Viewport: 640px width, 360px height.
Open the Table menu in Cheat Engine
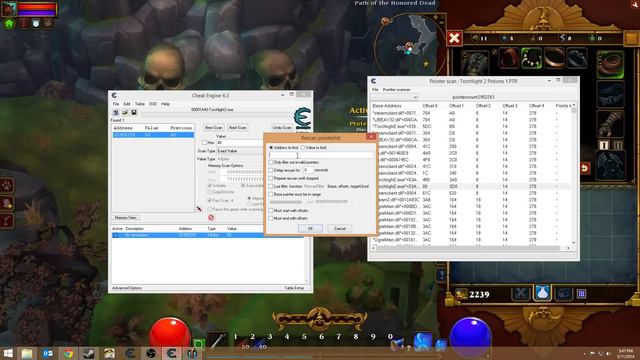tap(140, 104)
